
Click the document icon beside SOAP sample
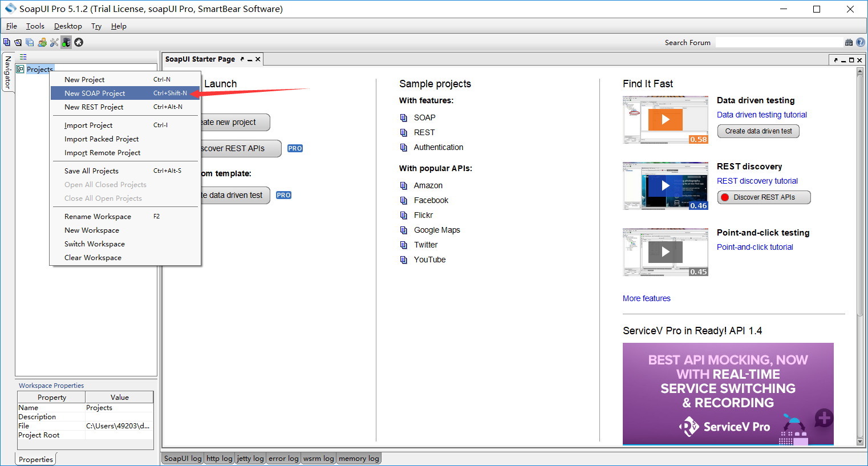pos(404,117)
